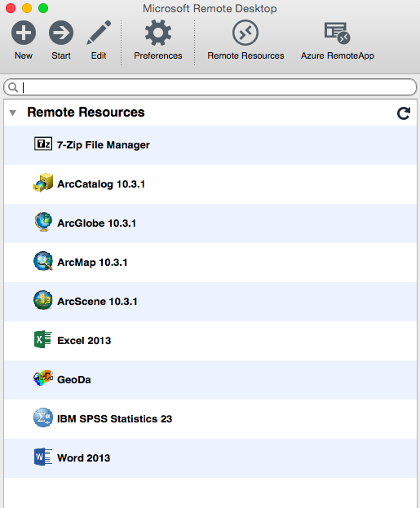Image resolution: width=420 pixels, height=508 pixels.
Task: Select the ArcCatalog 10.3.1 cabinet icon
Action: [43, 183]
